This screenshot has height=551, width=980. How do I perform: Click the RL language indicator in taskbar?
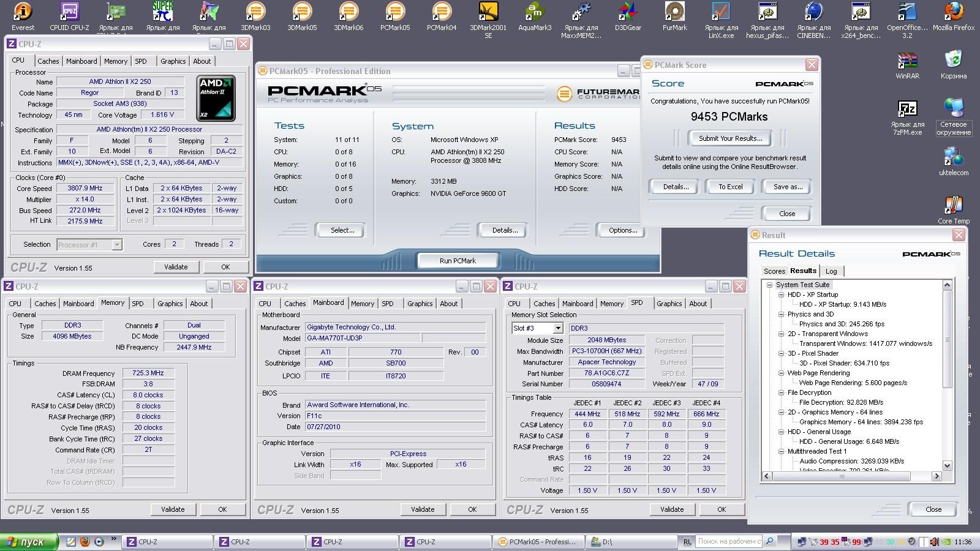pyautogui.click(x=687, y=542)
